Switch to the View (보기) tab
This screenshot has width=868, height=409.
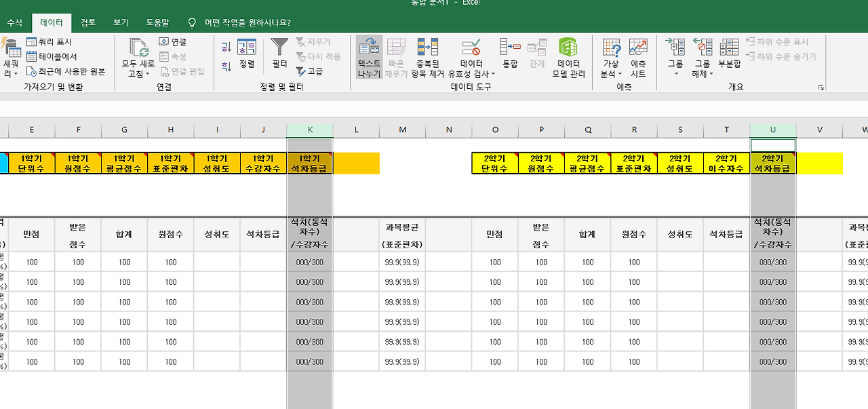(x=121, y=22)
